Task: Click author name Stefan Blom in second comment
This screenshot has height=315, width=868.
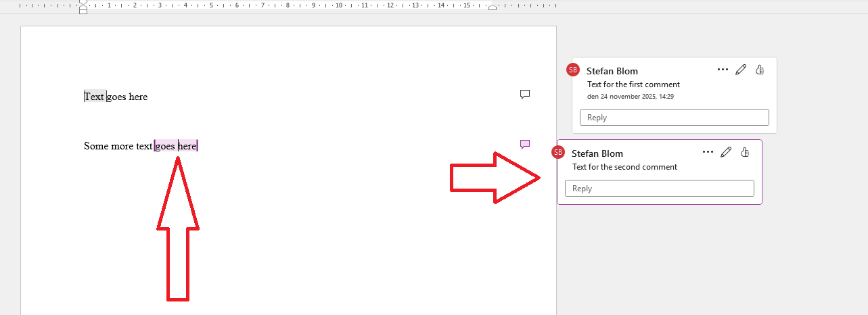Action: tap(597, 153)
